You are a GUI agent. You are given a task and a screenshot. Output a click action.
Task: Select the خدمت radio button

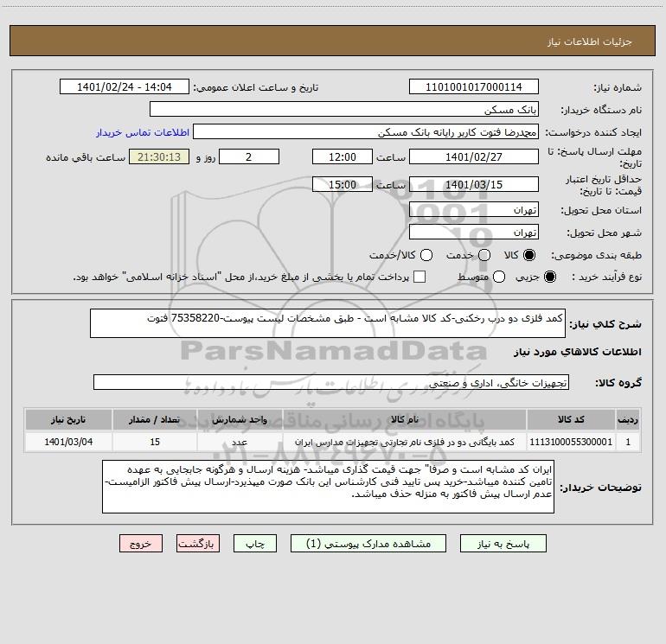click(x=484, y=255)
